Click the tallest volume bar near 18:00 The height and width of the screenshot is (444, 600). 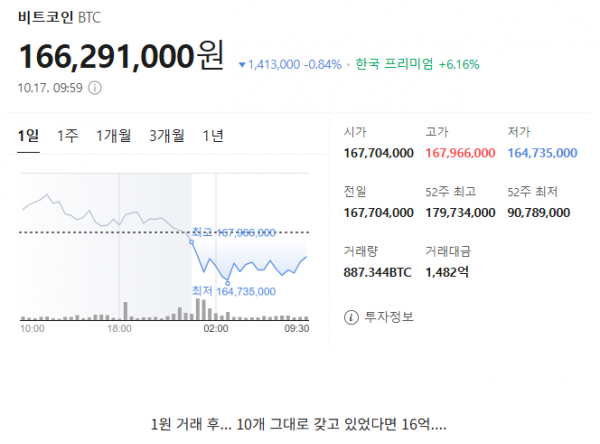125,310
